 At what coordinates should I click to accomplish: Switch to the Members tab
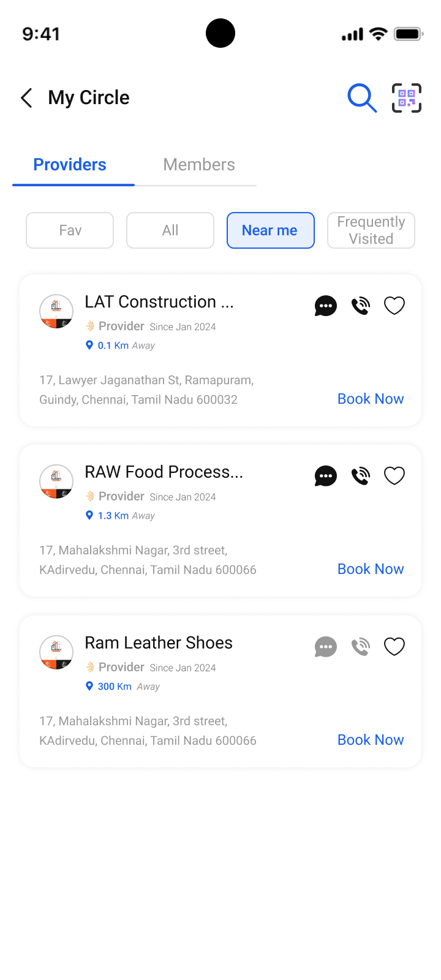(199, 165)
